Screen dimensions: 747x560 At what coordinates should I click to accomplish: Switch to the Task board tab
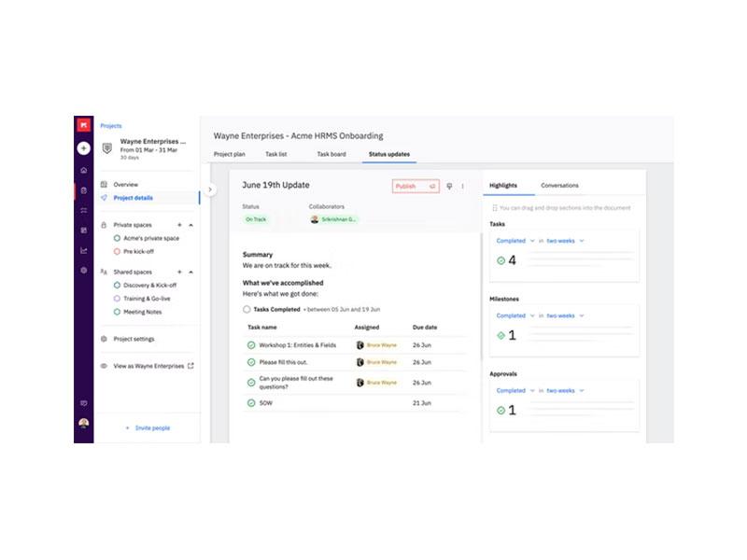coord(331,154)
